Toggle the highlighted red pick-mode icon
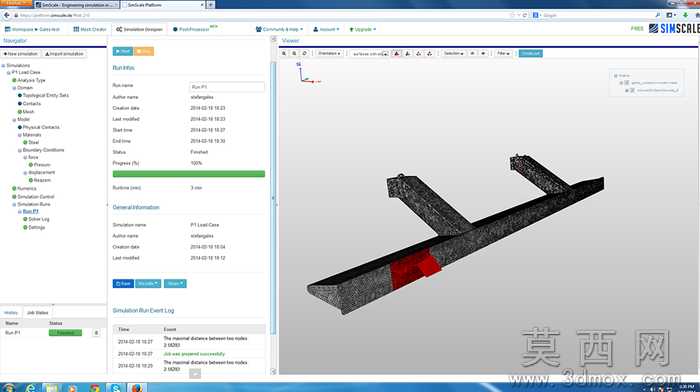This screenshot has height=392, width=700. click(396, 53)
